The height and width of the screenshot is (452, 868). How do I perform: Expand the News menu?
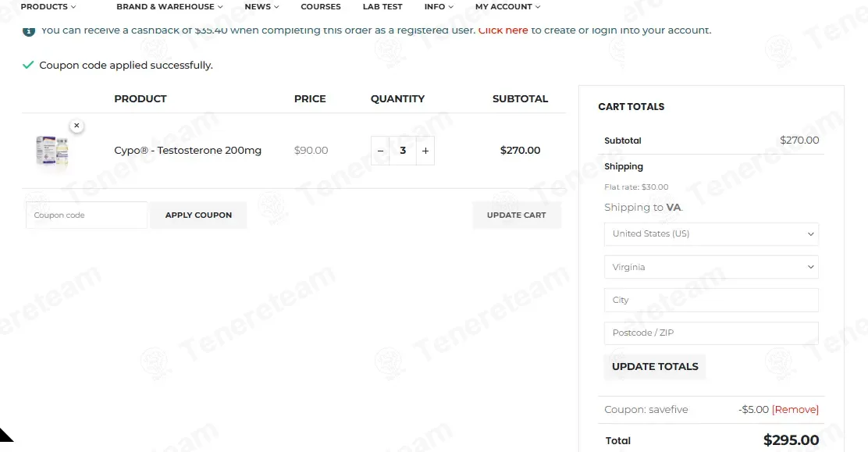coord(261,7)
